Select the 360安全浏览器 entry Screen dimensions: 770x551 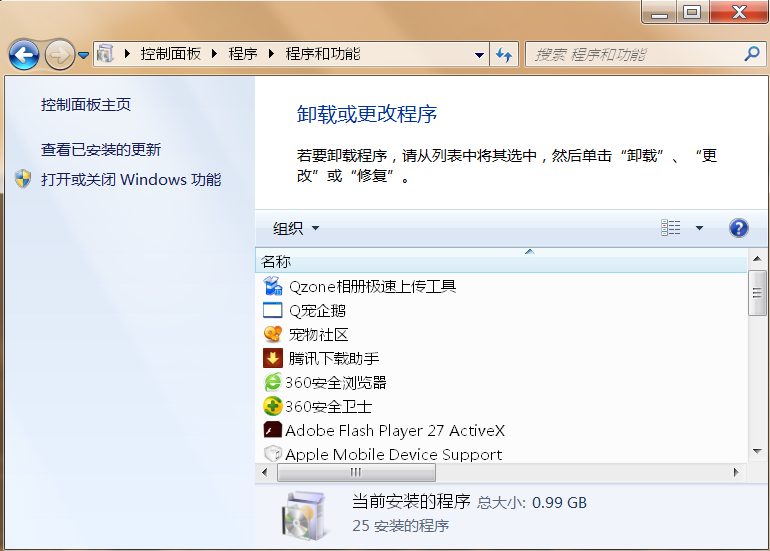[x=336, y=383]
